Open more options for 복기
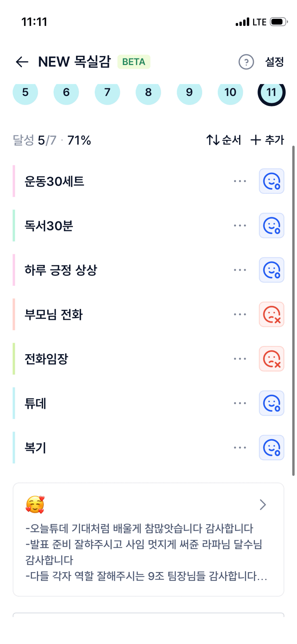Image resolution: width=297 pixels, height=644 pixels. coord(240,448)
